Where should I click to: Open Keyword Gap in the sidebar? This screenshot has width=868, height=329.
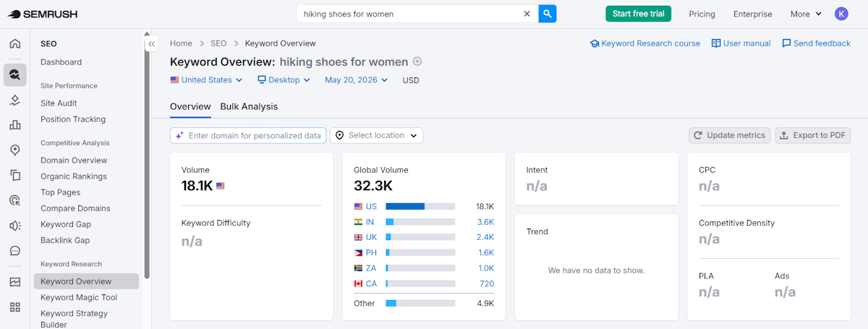[66, 224]
